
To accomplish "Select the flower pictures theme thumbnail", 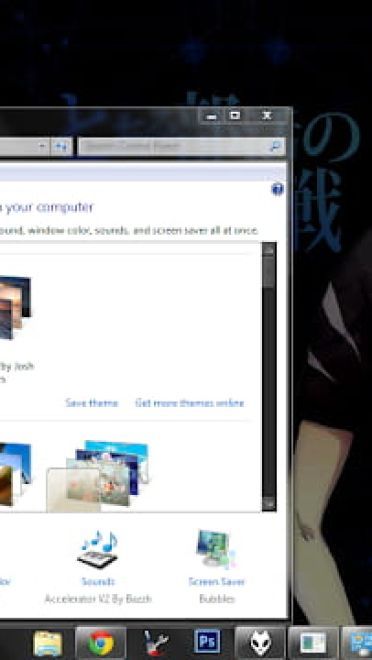I will tap(98, 476).
